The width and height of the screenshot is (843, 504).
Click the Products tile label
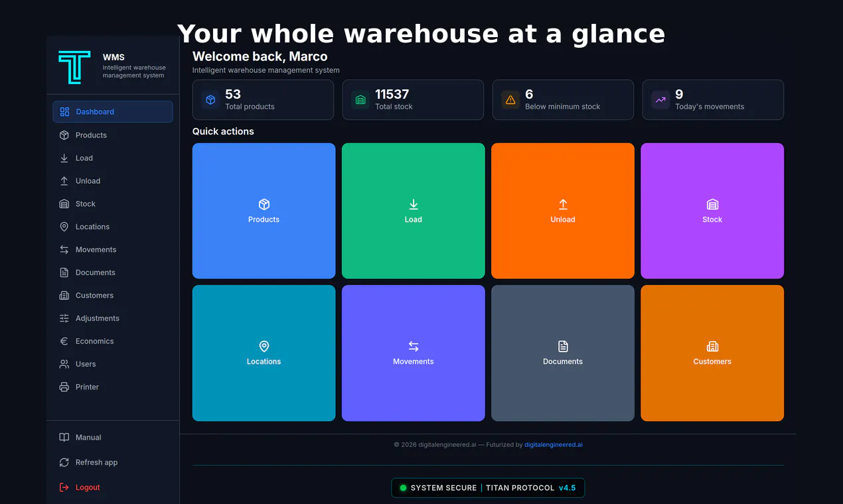(264, 220)
